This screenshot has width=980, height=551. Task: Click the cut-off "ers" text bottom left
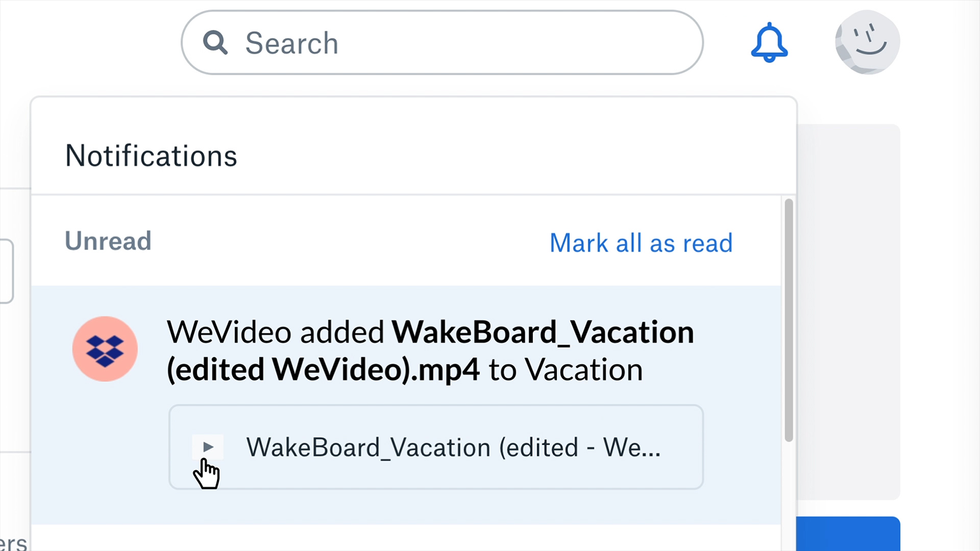point(13,543)
